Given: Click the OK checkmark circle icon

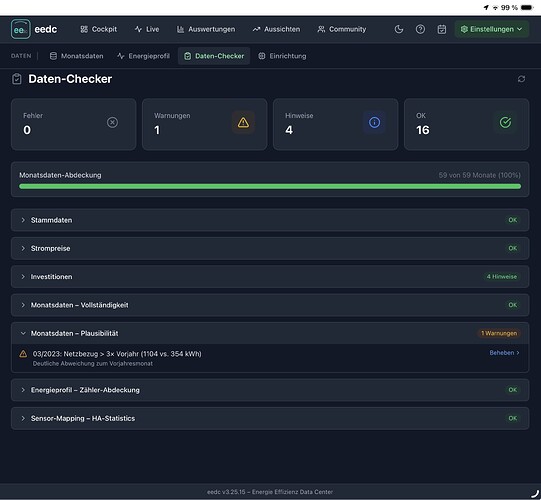Looking at the screenshot, I should 505,122.
